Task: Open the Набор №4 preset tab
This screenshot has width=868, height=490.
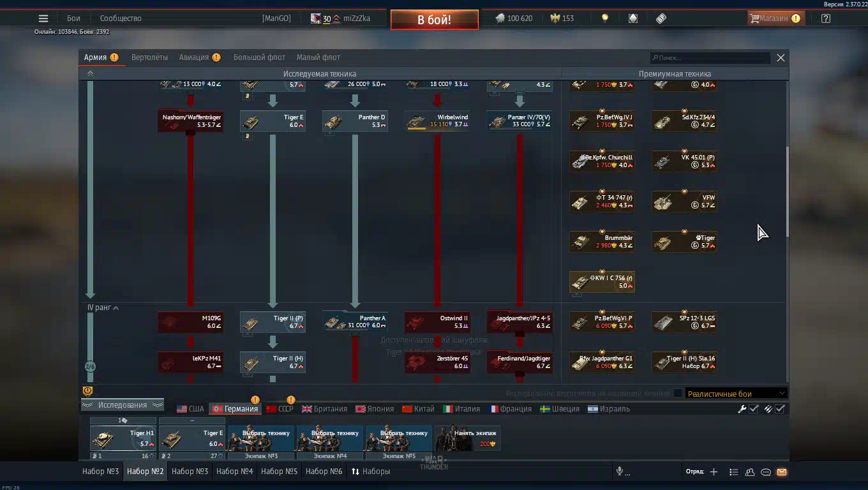Action: 235,471
